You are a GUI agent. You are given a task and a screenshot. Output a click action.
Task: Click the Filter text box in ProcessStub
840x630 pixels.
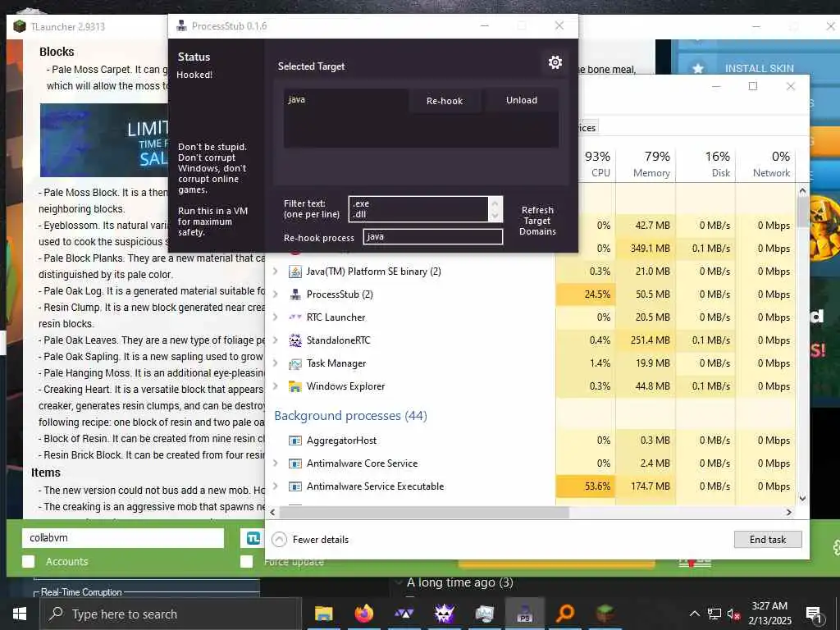pyautogui.click(x=418, y=209)
